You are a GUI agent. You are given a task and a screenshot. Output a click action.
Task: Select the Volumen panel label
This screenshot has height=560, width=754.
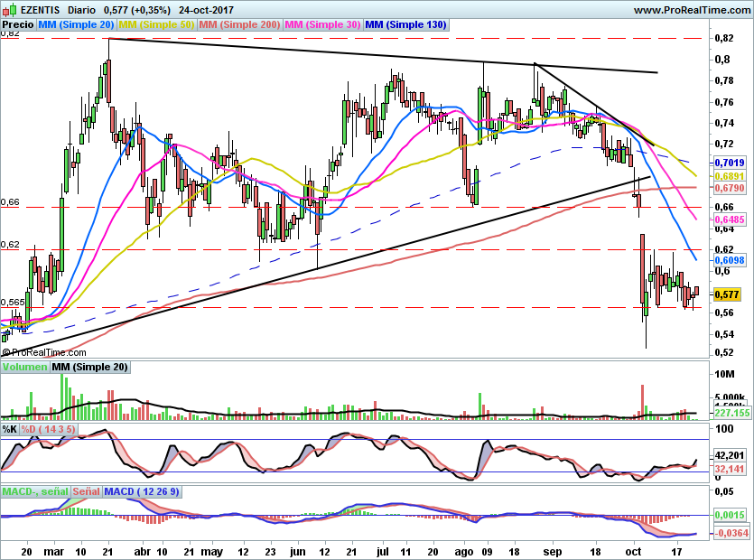(24, 368)
